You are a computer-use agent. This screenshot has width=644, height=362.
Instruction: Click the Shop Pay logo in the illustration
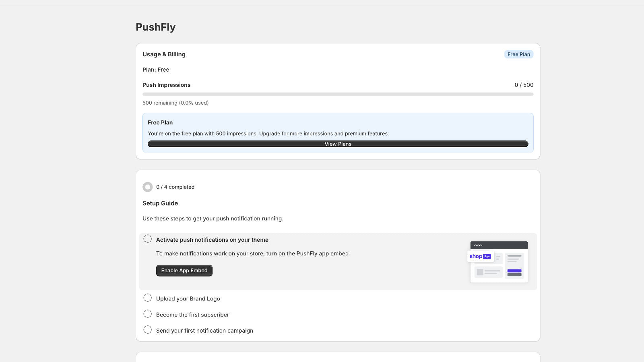coord(480,257)
